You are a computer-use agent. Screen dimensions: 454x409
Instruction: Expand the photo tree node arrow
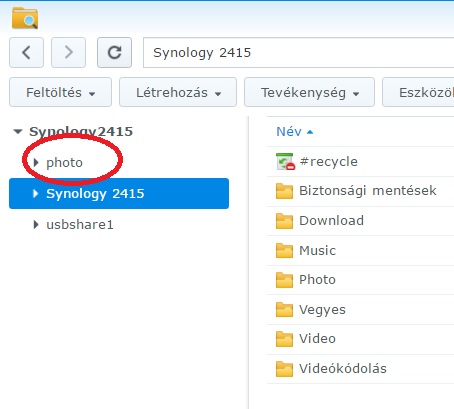[x=36, y=162]
